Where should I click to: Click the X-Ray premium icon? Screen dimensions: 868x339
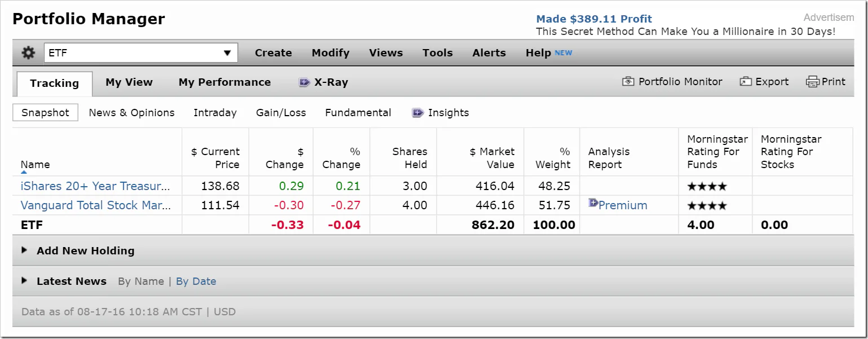click(305, 82)
